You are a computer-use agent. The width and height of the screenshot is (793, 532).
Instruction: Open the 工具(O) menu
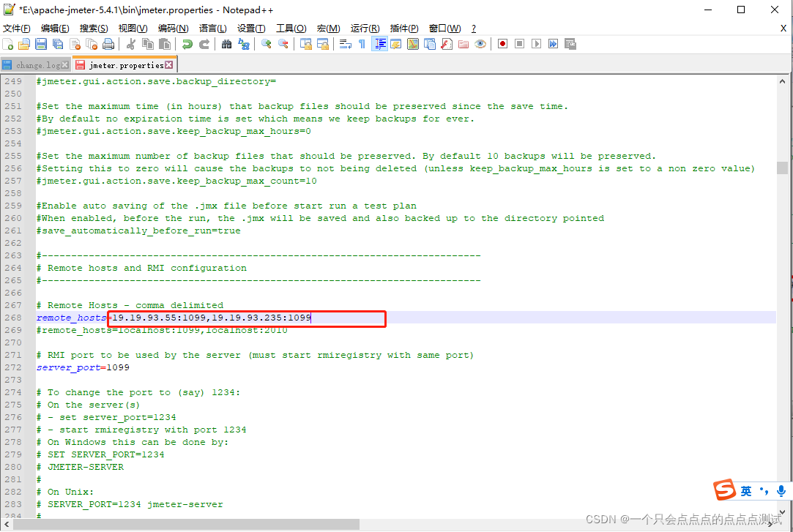click(x=291, y=29)
